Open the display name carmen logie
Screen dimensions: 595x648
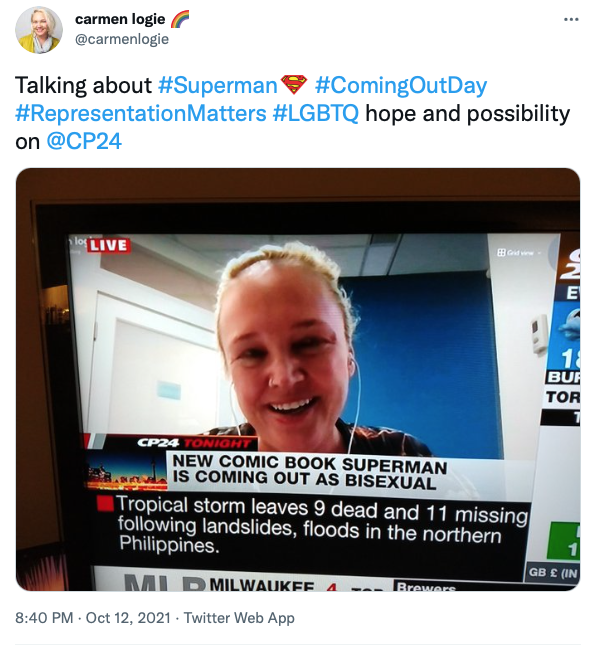coord(120,19)
